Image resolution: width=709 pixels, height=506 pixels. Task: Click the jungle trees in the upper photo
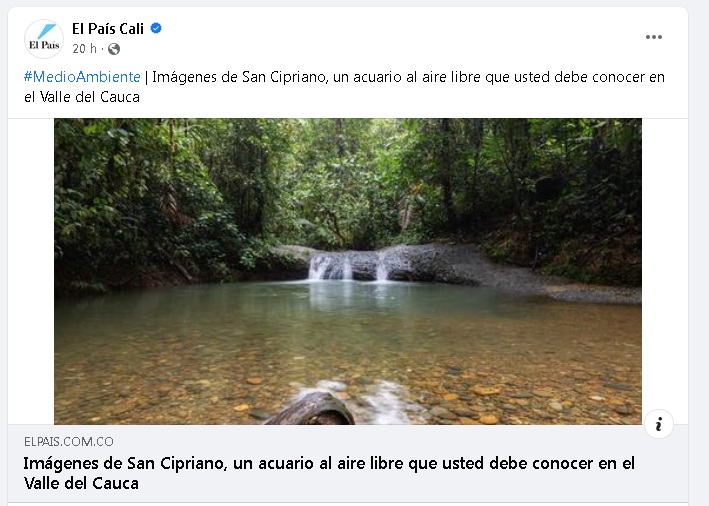[x=348, y=181]
